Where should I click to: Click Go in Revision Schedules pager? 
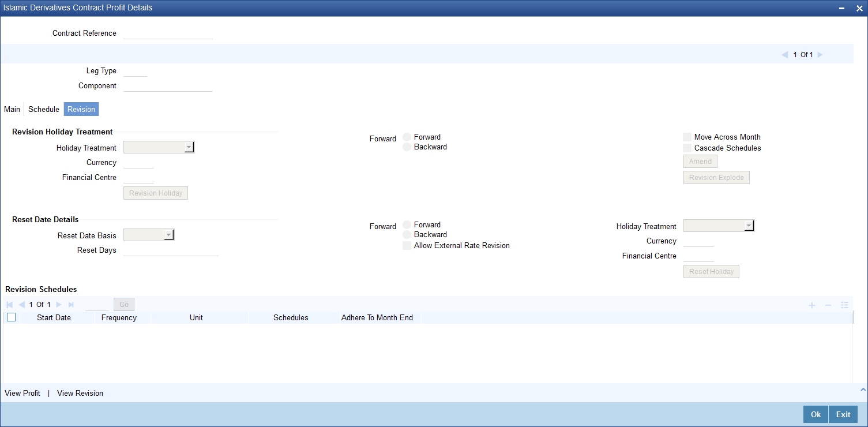pyautogui.click(x=124, y=305)
